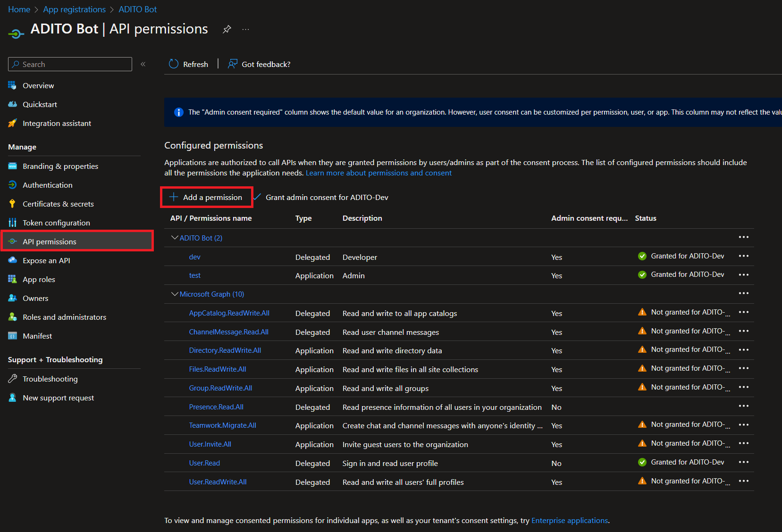Image resolution: width=782 pixels, height=532 pixels.
Task: Click the Refresh icon
Action: (x=174, y=64)
